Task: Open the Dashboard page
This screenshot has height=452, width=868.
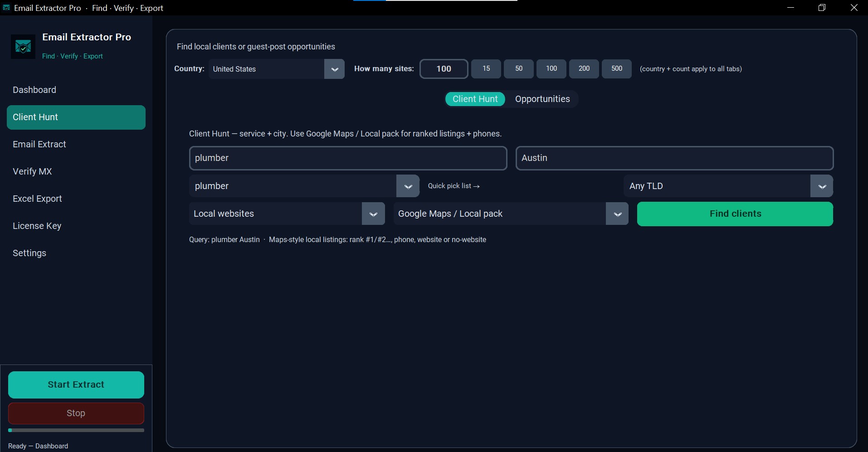Action: pyautogui.click(x=76, y=90)
